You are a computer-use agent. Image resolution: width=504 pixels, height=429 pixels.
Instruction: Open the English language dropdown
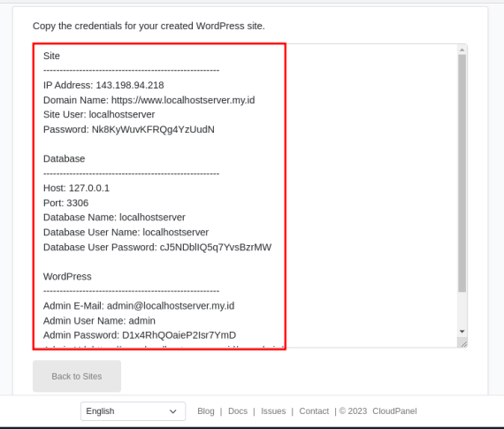(133, 411)
